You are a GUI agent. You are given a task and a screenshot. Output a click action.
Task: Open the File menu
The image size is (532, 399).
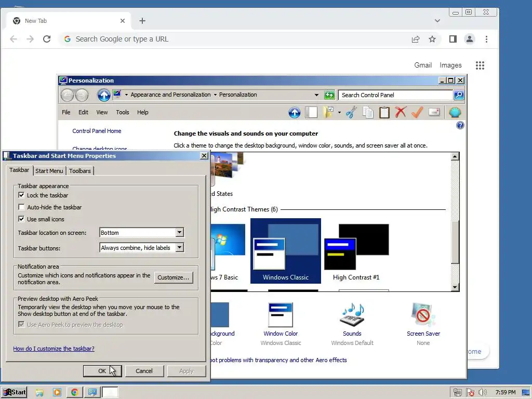[66, 112]
